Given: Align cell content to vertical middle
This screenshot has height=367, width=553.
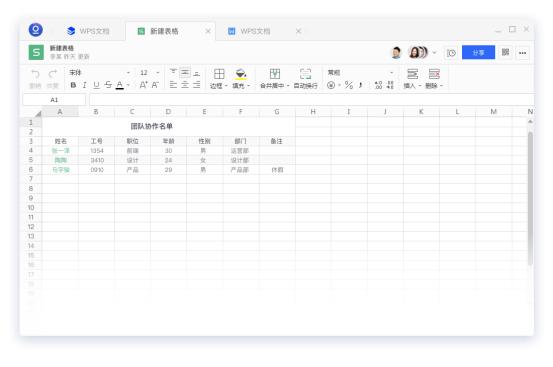Looking at the screenshot, I should 185,73.
